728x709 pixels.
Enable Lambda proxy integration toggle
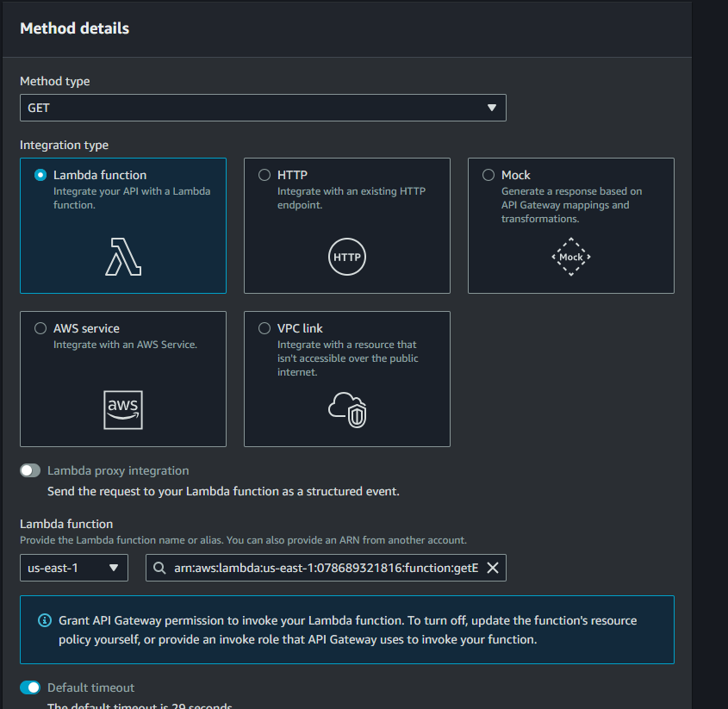point(30,470)
